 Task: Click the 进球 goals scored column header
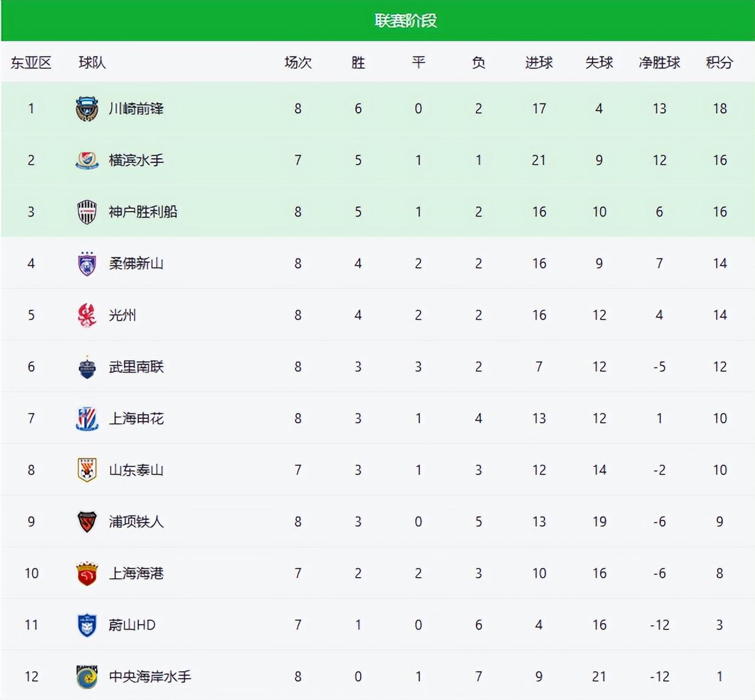click(x=539, y=63)
